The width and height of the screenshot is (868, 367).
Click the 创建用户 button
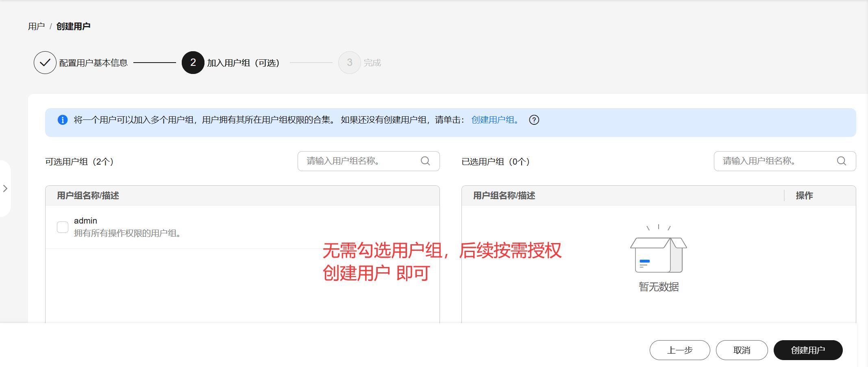[x=807, y=350]
